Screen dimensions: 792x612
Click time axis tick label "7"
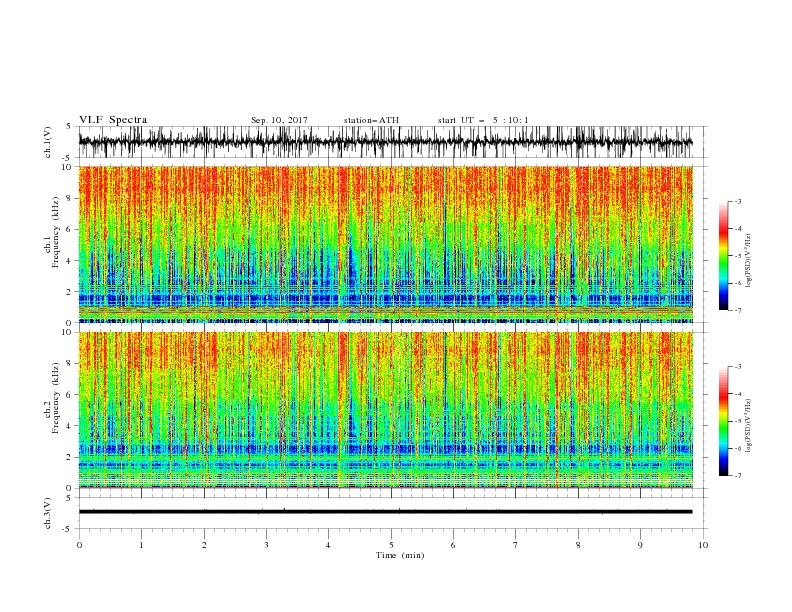coord(516,545)
